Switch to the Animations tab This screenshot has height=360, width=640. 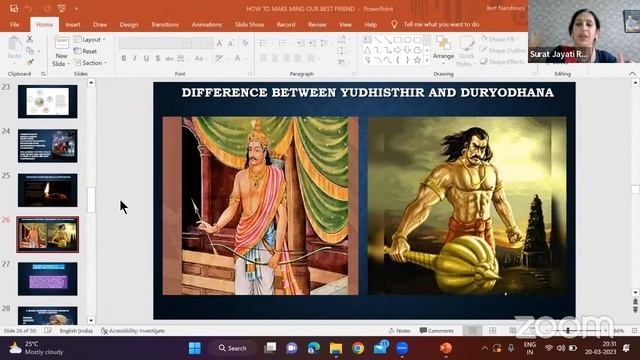[x=207, y=24]
